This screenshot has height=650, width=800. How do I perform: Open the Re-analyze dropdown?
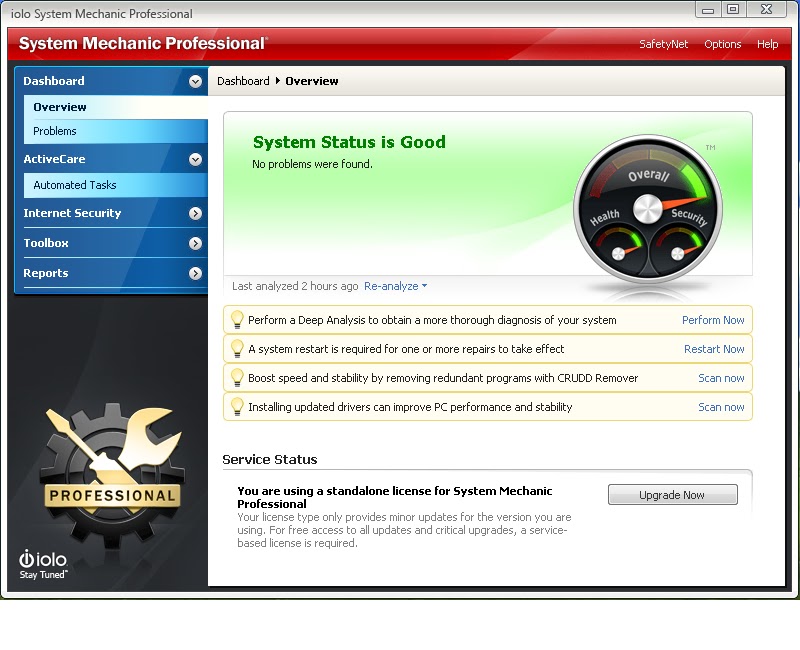pyautogui.click(x=395, y=286)
